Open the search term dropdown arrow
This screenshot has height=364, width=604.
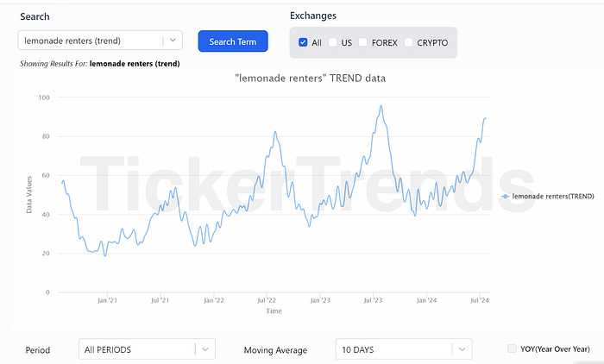[173, 40]
